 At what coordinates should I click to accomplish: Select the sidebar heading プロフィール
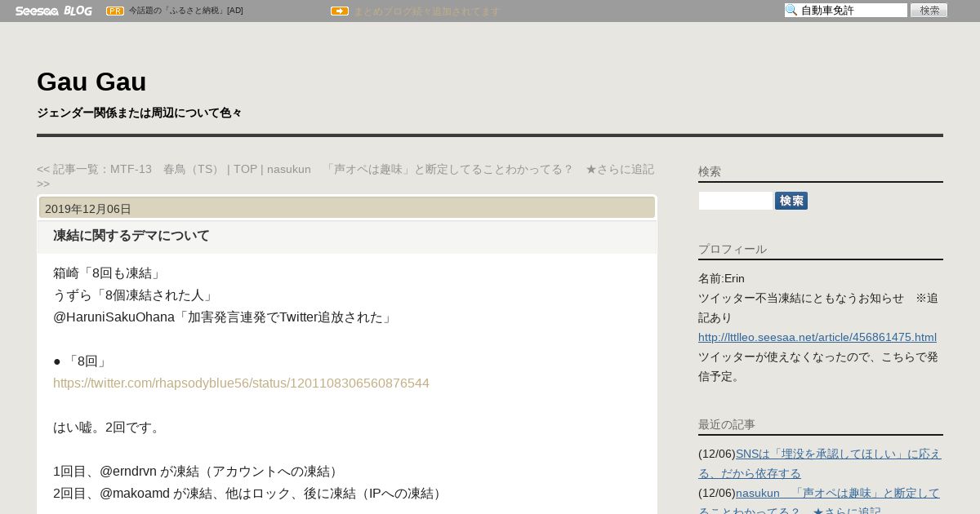tap(733, 249)
